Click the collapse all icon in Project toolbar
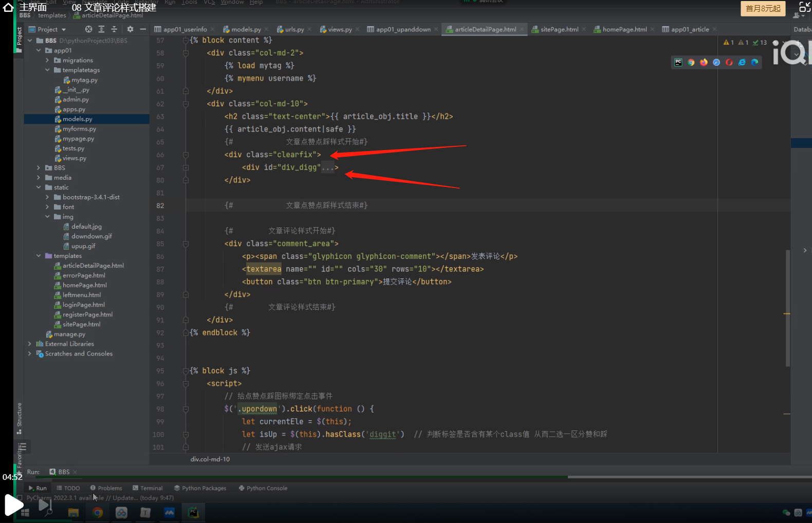Image resolution: width=812 pixels, height=523 pixels. pyautogui.click(x=114, y=29)
